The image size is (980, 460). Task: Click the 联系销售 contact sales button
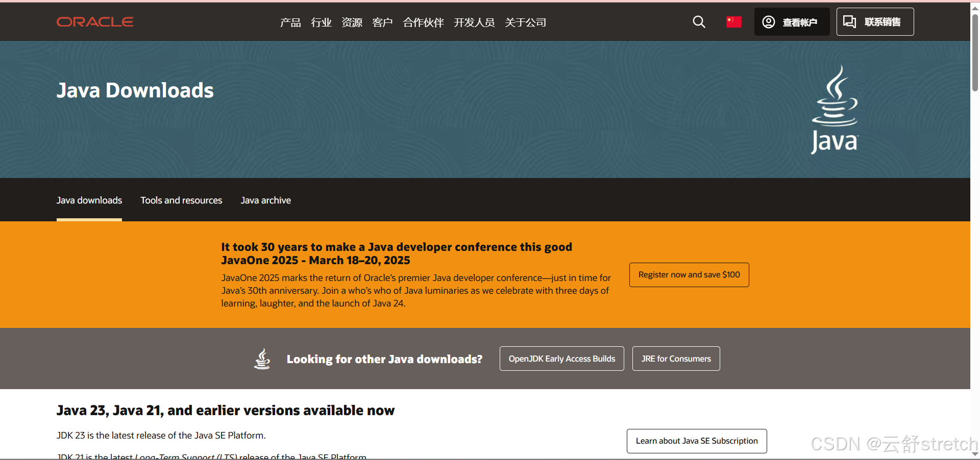point(875,22)
